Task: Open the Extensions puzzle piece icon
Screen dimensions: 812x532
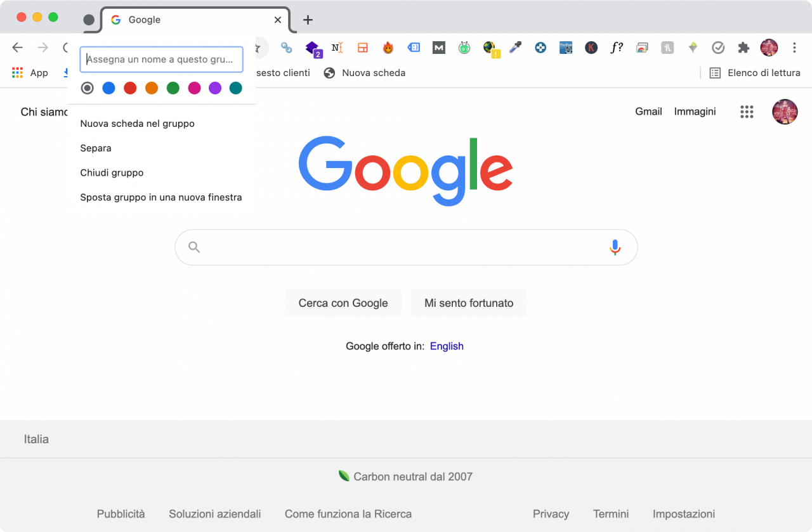Action: click(743, 48)
